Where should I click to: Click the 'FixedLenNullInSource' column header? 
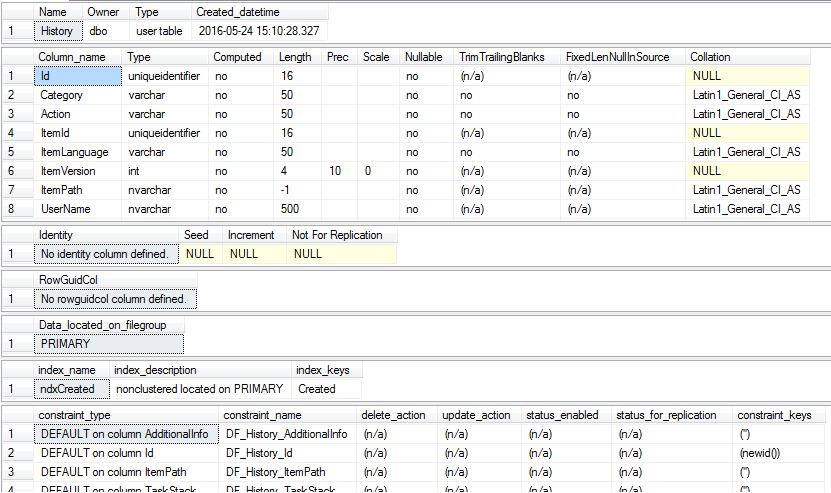tap(623, 57)
